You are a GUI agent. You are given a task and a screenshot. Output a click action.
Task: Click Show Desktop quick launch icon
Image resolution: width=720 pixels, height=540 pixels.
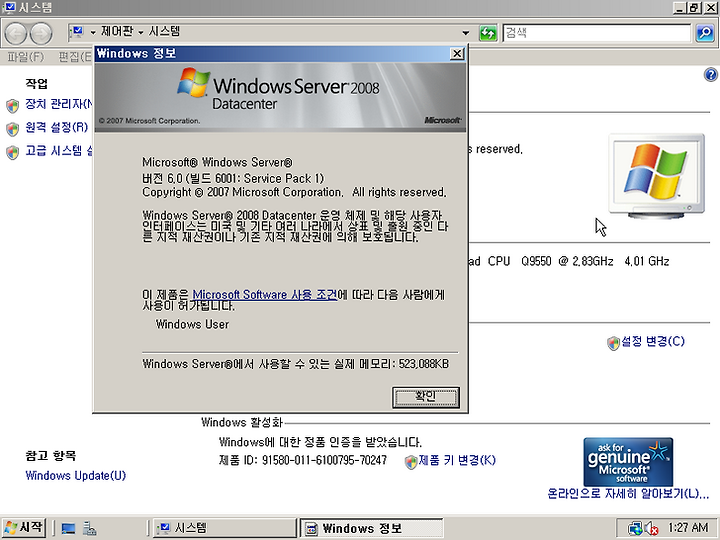[x=68, y=529]
